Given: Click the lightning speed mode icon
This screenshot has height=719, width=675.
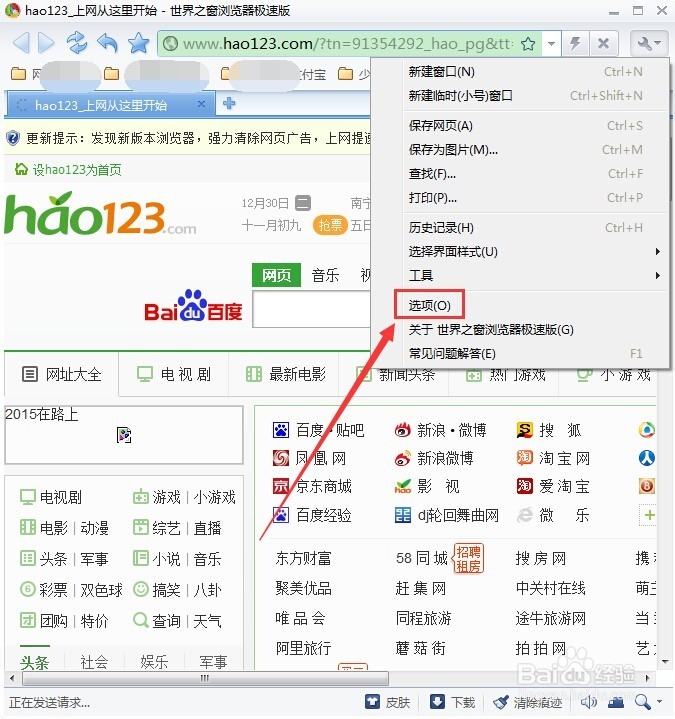Looking at the screenshot, I should point(575,44).
